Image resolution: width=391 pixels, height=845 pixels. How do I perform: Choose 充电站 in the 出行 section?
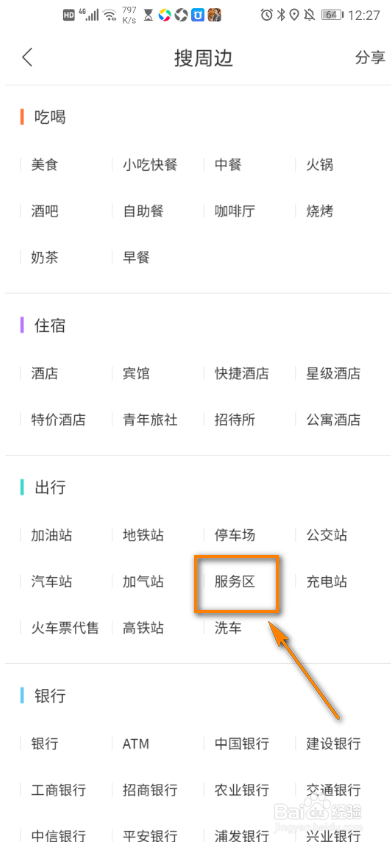326,582
